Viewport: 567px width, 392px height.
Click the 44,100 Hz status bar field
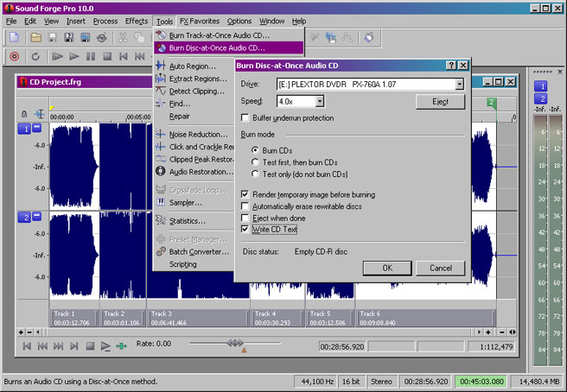click(315, 382)
